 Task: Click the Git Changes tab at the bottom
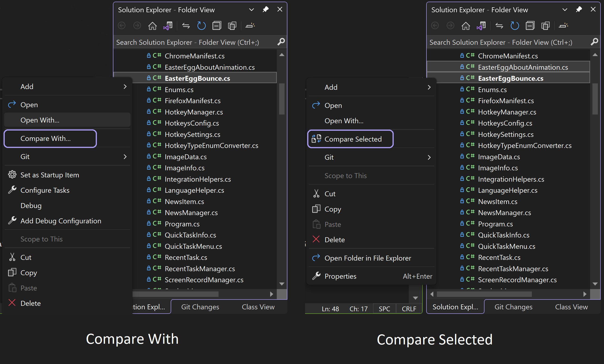[200, 307]
